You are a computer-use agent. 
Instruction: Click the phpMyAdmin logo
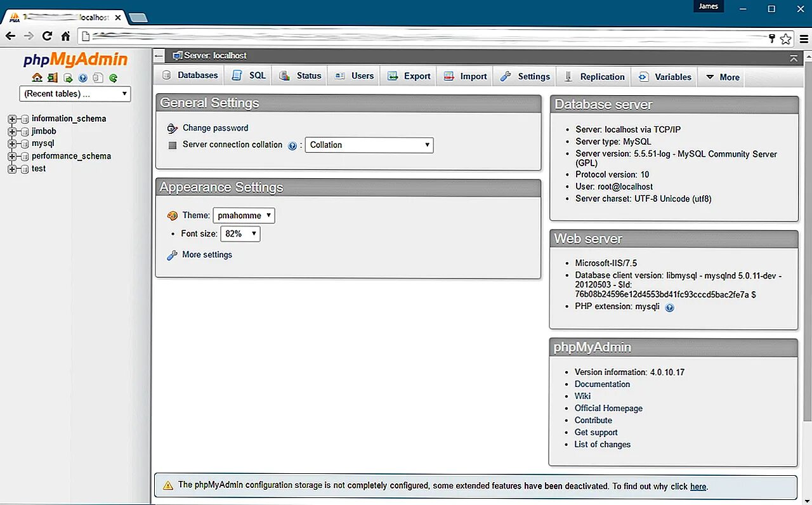pos(75,60)
